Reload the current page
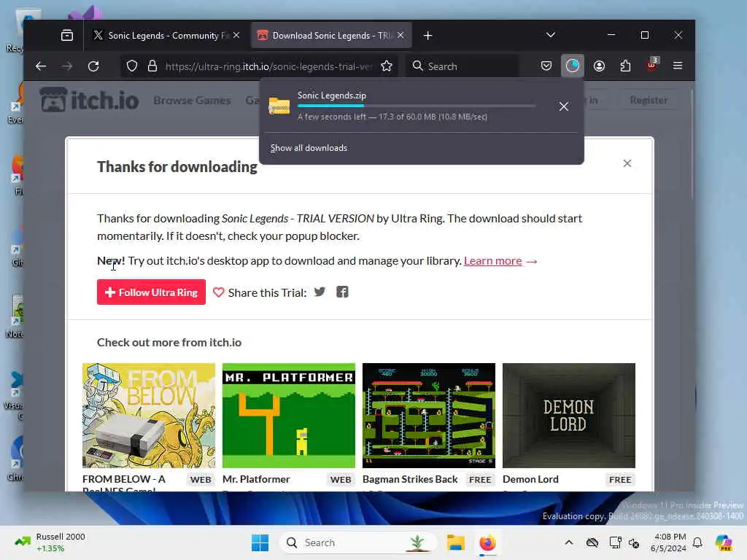 click(93, 66)
